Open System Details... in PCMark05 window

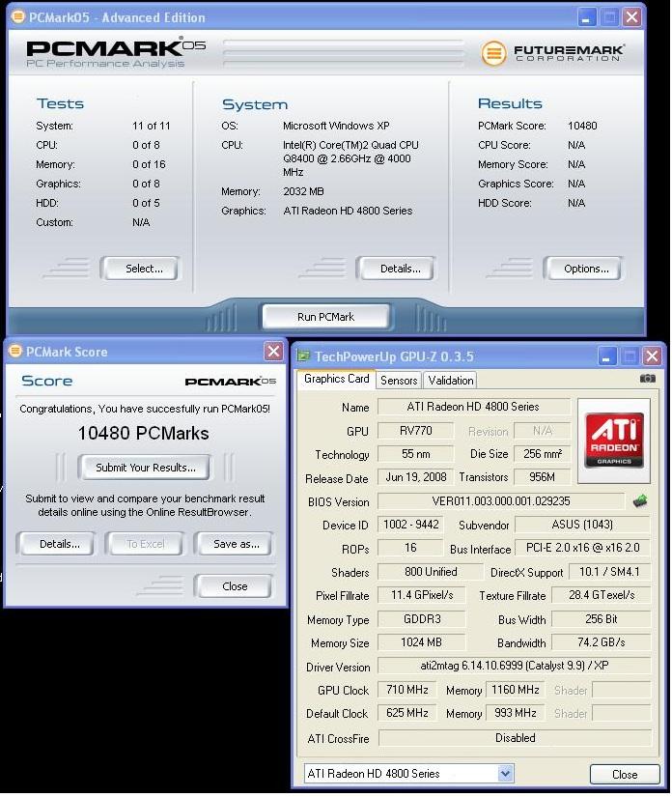point(397,269)
